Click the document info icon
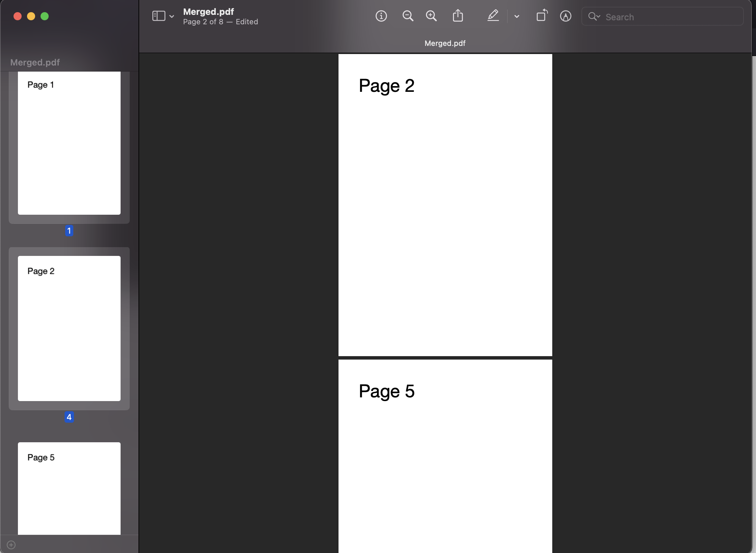 (381, 16)
